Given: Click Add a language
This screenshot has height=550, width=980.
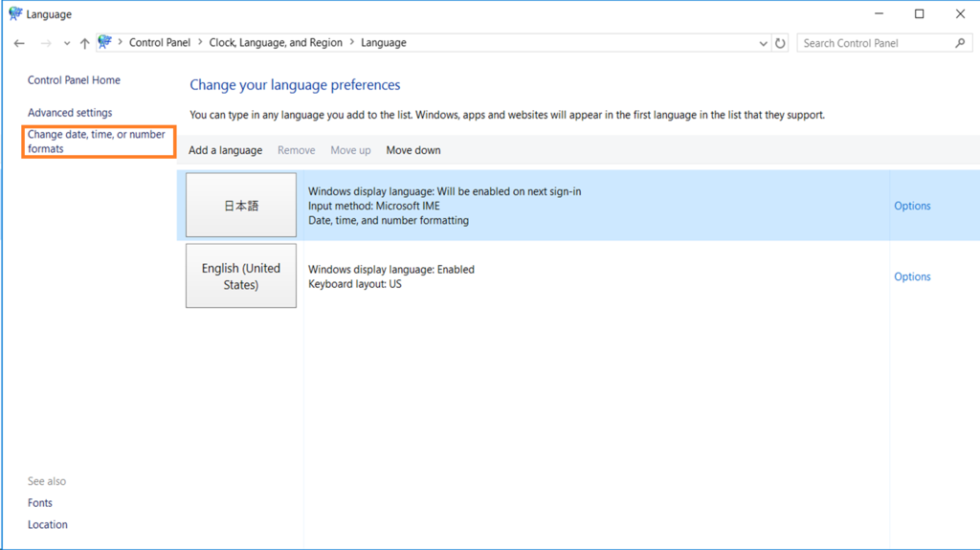Looking at the screenshot, I should 226,150.
